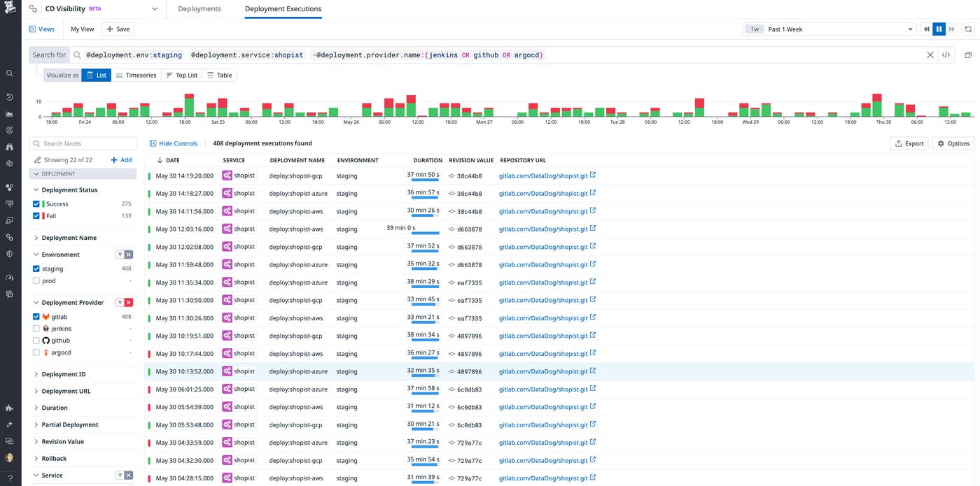This screenshot has height=486, width=980.
Task: Sort by the DATE column header
Action: [168, 160]
